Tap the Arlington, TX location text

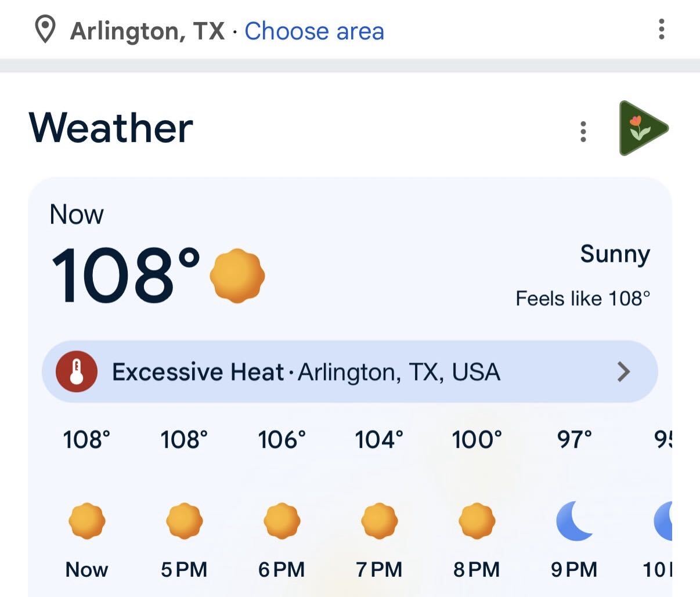tap(147, 31)
